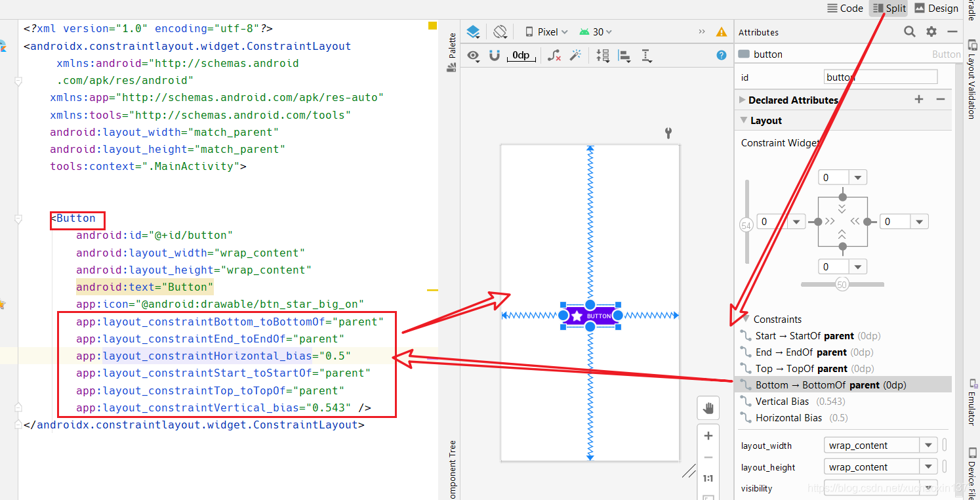Screen dimensions: 980x500
Task: Switch to the Code view tab
Action: 845,8
